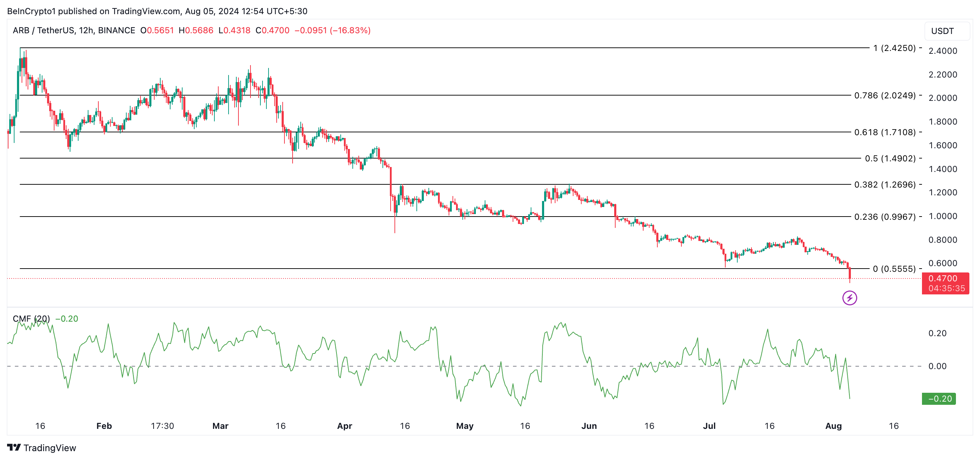Click the 0.382 (1.2696) Fibonacci label
This screenshot has width=980, height=460.
tap(884, 185)
